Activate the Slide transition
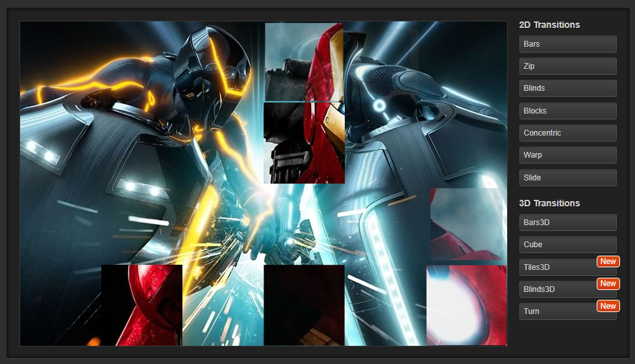This screenshot has height=364, width=635. point(567,178)
